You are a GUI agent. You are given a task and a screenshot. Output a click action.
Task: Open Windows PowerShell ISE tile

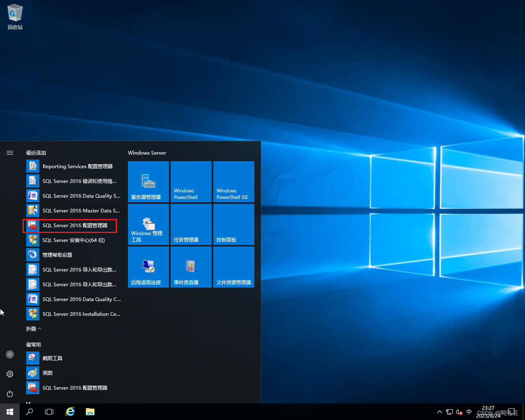tap(234, 182)
